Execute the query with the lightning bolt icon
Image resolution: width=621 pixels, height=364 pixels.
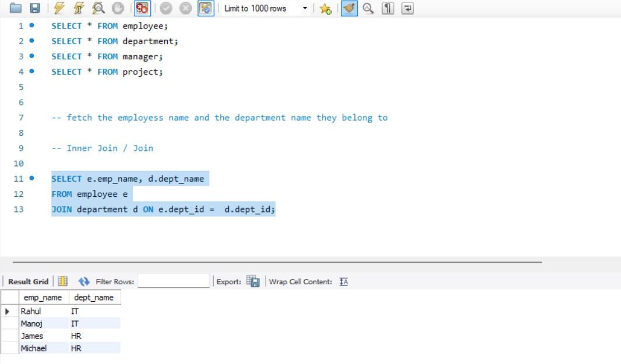(x=59, y=8)
